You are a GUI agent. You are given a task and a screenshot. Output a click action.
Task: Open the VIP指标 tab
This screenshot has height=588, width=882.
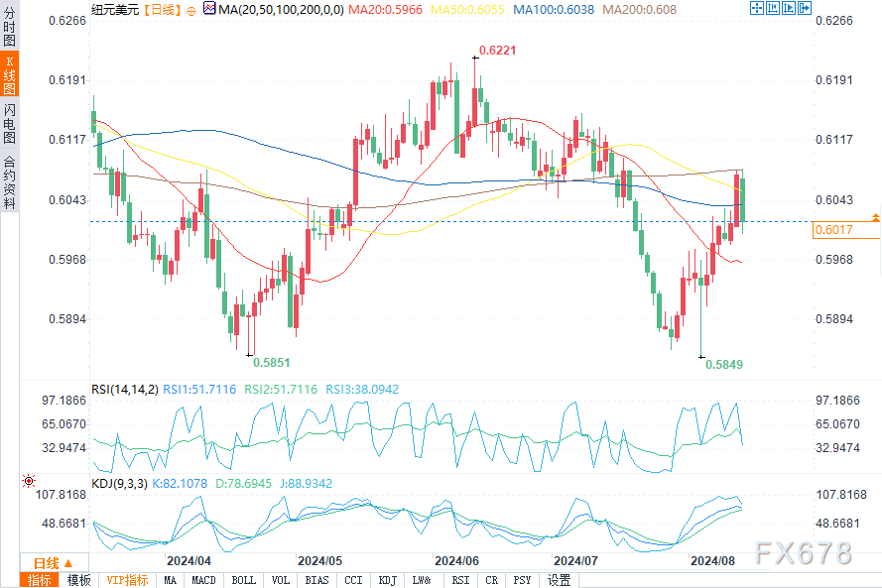pos(127,580)
